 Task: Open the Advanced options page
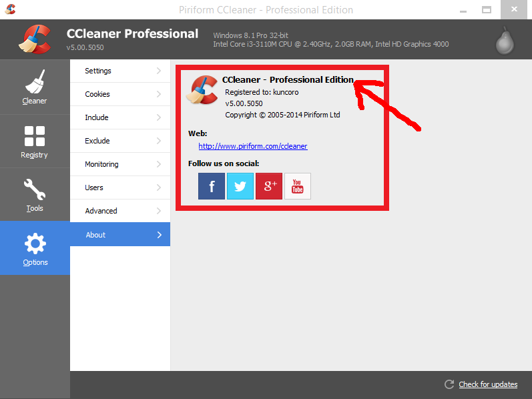click(120, 211)
